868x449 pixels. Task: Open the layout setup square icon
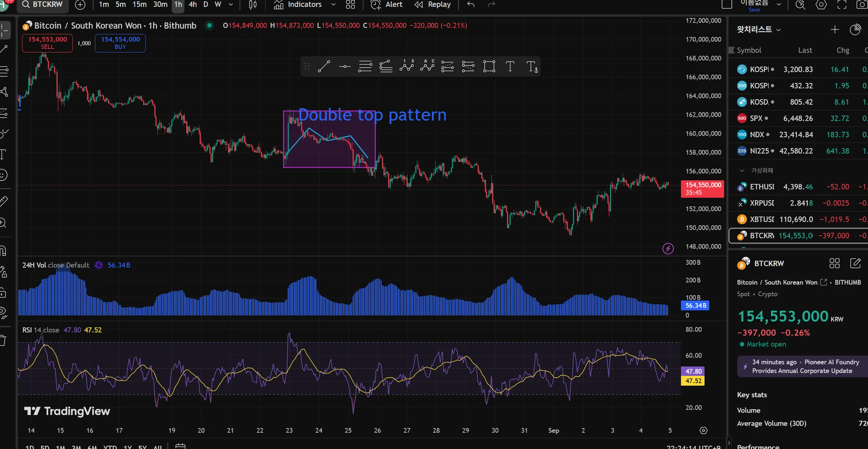[727, 5]
